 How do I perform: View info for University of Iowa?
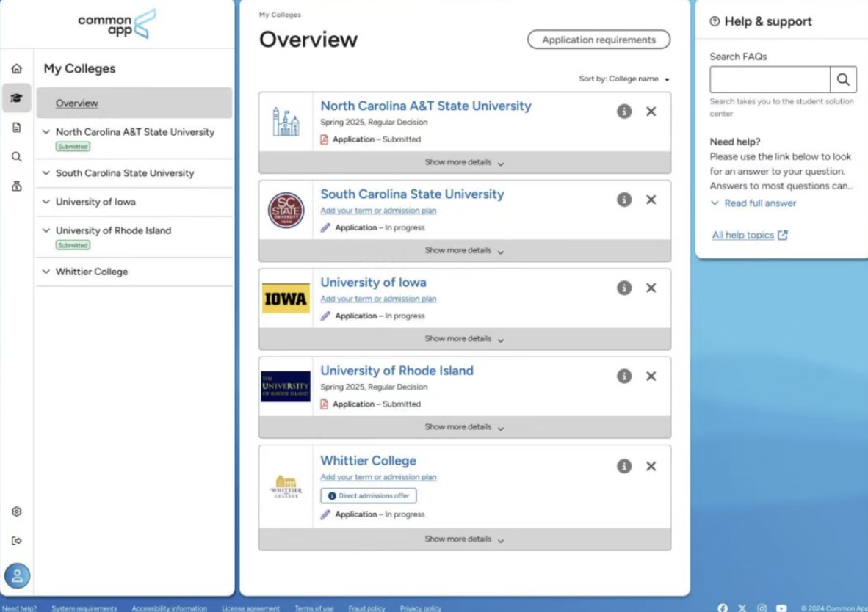click(x=624, y=288)
